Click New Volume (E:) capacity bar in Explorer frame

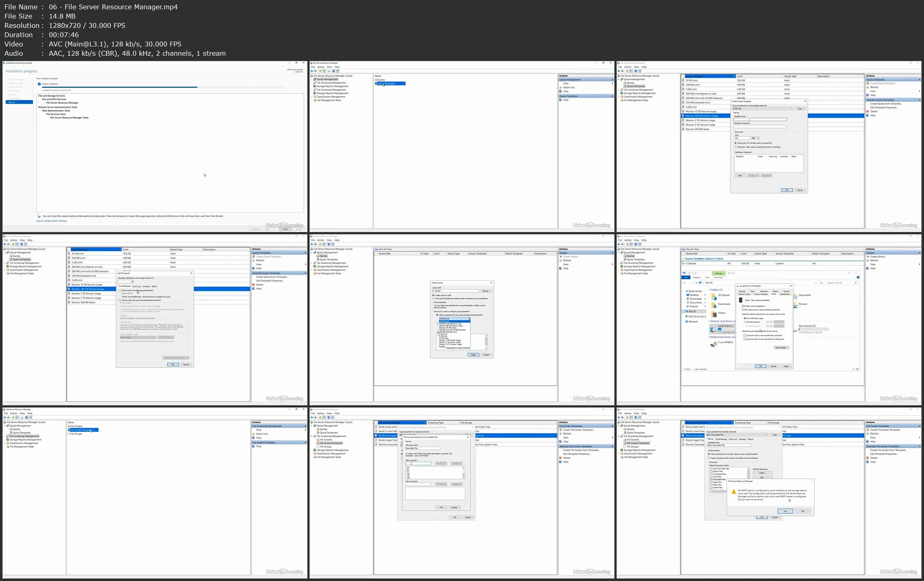coord(814,329)
